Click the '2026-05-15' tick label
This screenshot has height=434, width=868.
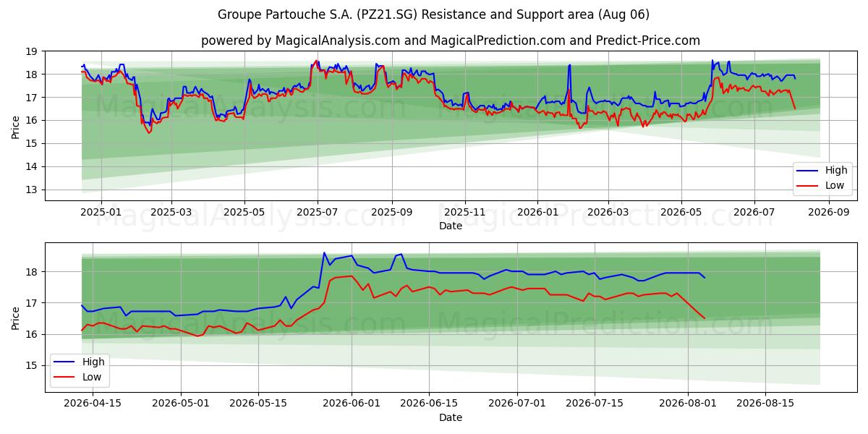pos(258,404)
